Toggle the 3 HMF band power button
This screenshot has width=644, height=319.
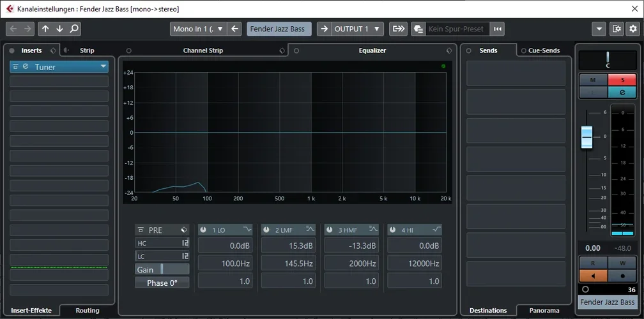(330, 230)
